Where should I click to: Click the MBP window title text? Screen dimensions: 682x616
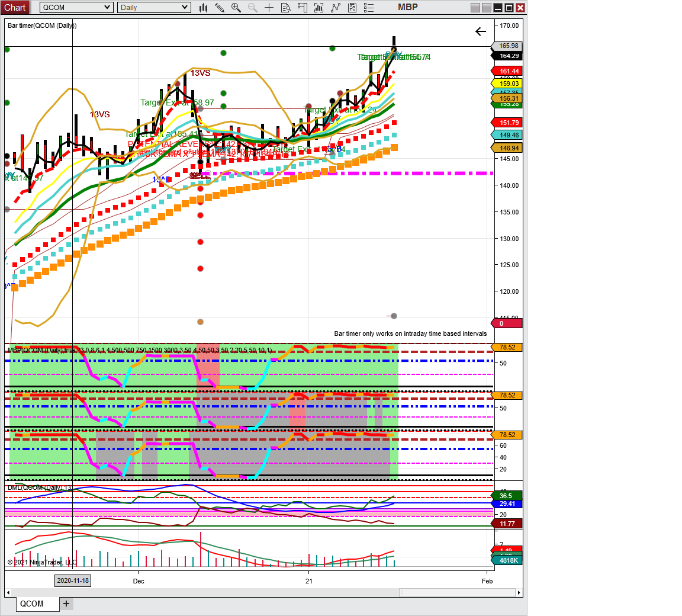tap(408, 7)
